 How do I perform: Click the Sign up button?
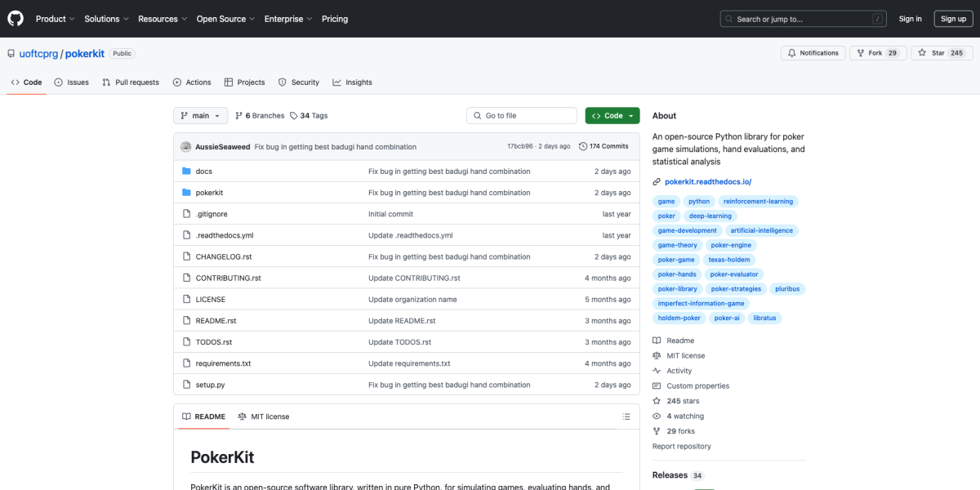tap(953, 19)
